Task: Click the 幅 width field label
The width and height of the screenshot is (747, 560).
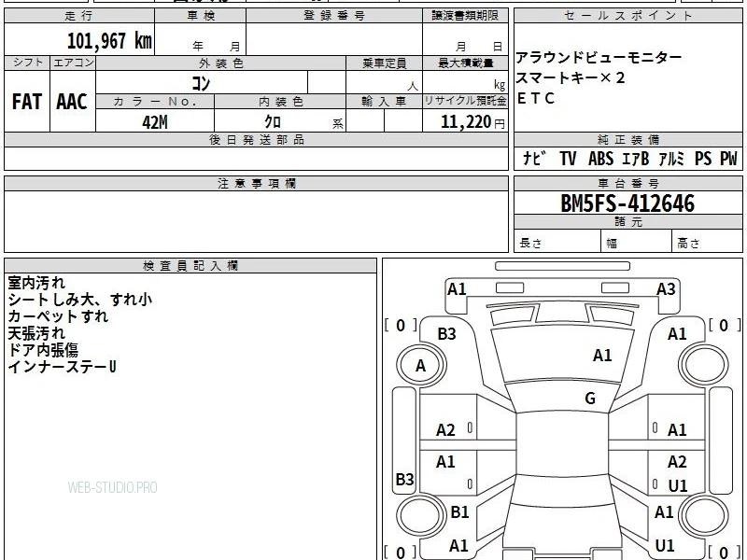Action: [612, 244]
